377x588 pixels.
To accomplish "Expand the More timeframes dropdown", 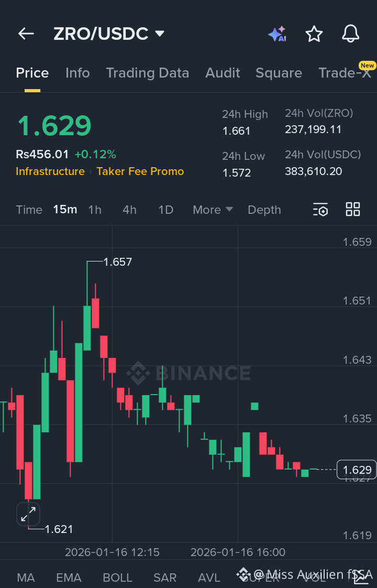I will pos(213,210).
